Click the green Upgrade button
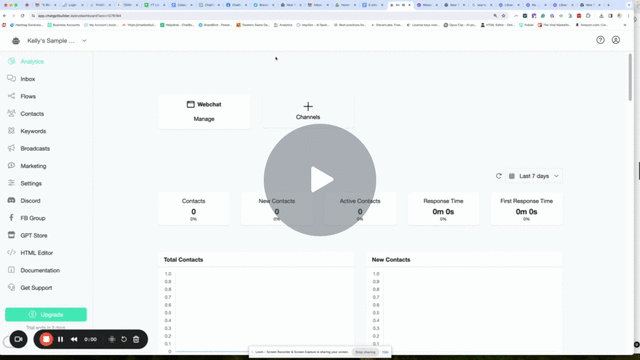 46,314
